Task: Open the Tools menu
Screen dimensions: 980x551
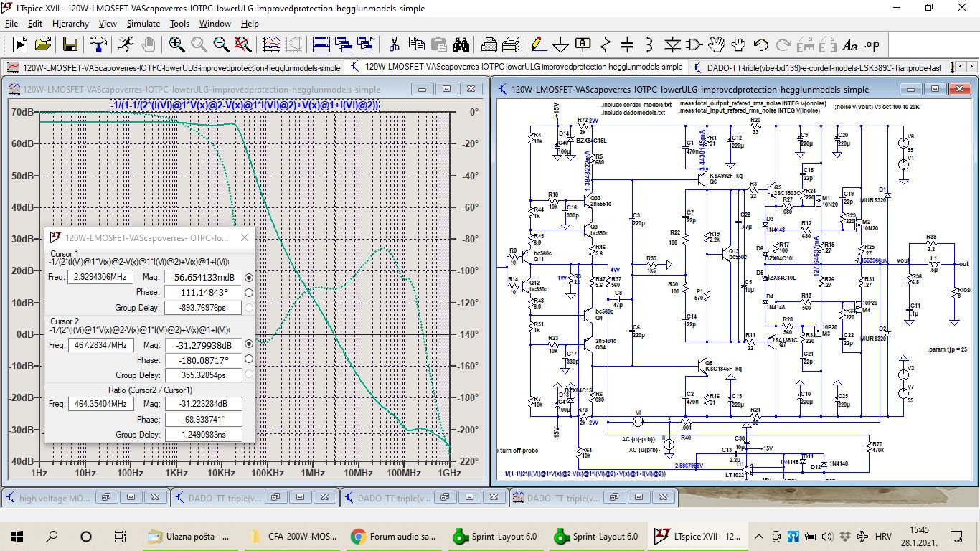Action: click(x=179, y=24)
